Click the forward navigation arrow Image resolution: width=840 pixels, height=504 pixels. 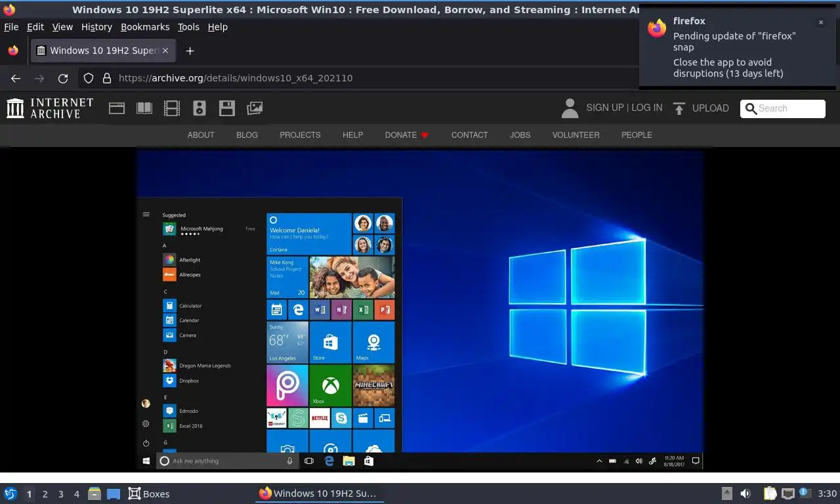click(39, 78)
